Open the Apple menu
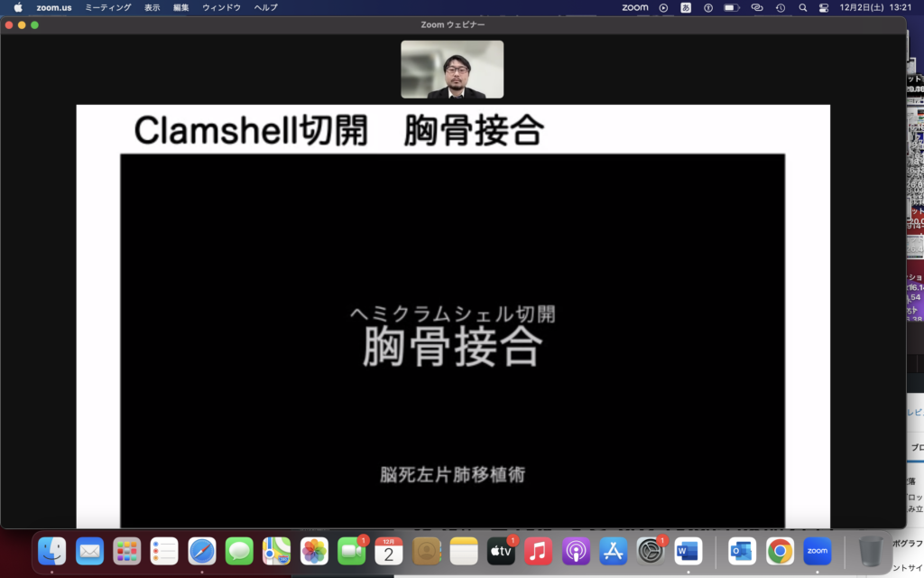The height and width of the screenshot is (578, 924). click(x=17, y=7)
